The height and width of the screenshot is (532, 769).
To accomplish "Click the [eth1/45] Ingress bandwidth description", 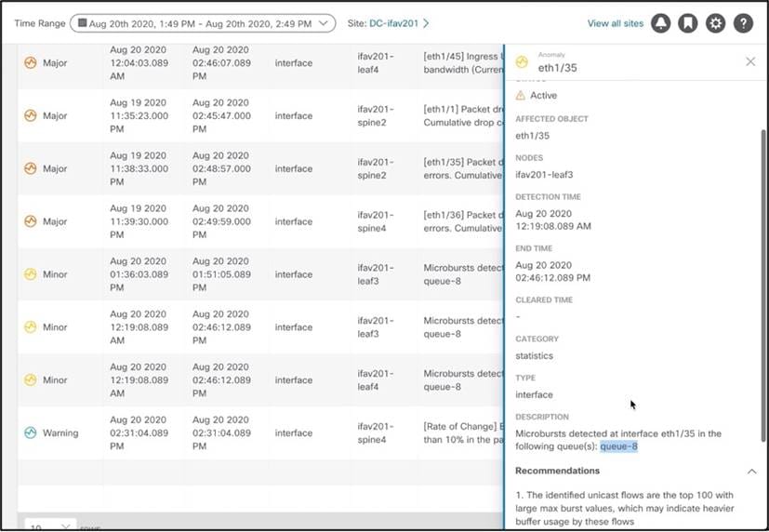I will click(463, 62).
